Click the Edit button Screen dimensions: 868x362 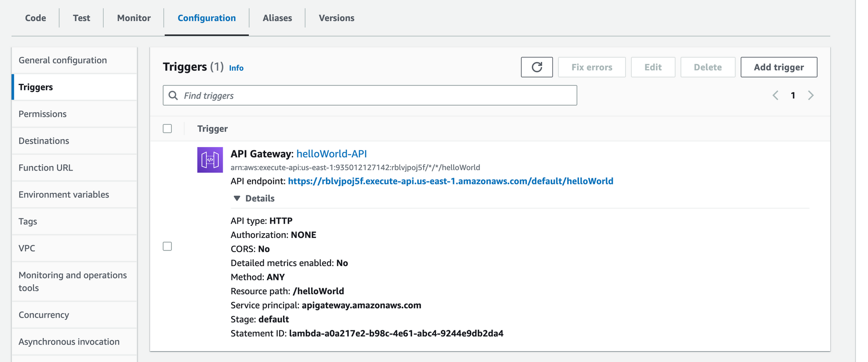point(653,67)
